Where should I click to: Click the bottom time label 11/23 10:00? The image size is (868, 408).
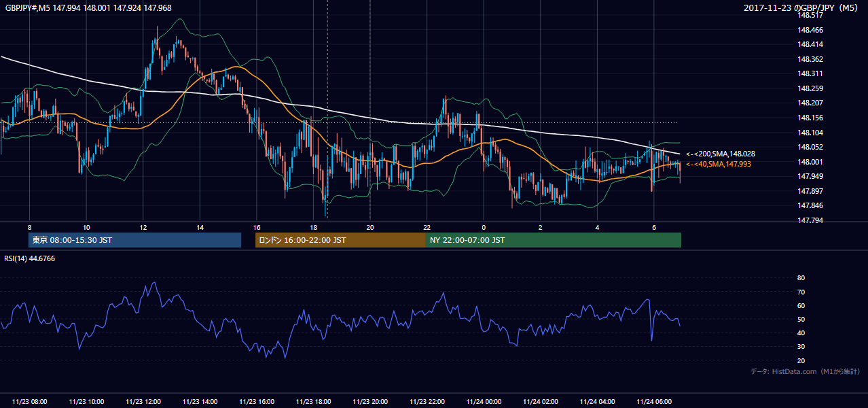pyautogui.click(x=86, y=402)
